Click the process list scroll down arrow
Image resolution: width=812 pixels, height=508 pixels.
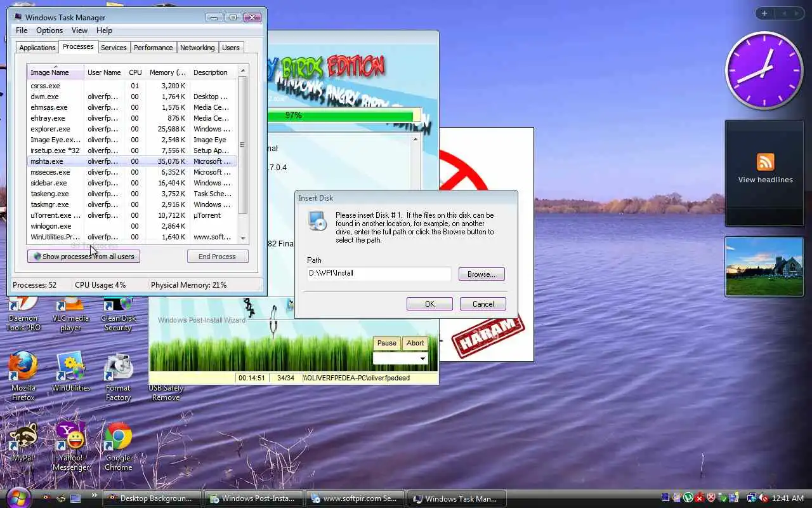[x=242, y=238]
